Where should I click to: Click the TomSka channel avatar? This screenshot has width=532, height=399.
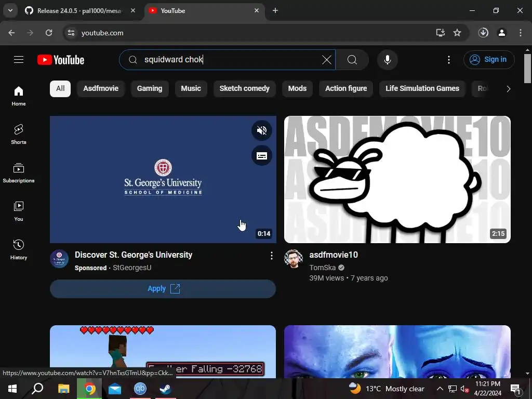tap(294, 259)
